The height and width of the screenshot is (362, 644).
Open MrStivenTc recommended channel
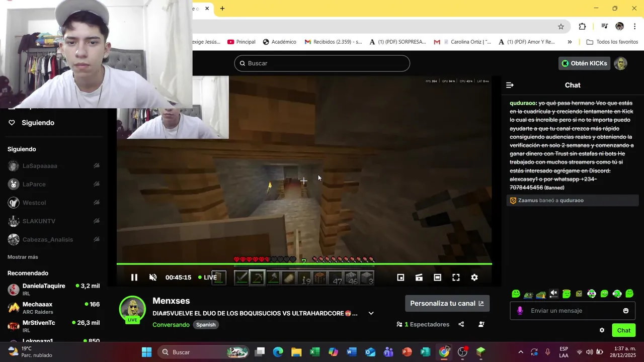click(x=53, y=326)
